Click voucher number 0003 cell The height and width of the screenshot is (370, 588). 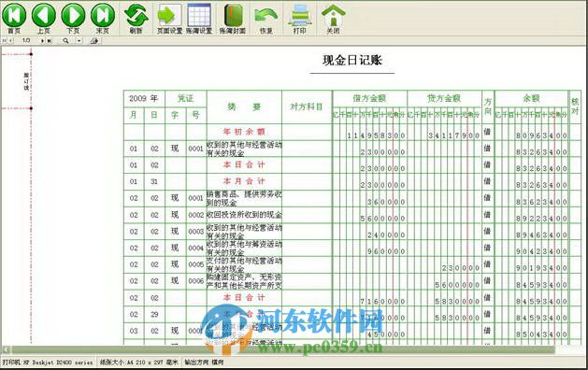tap(196, 232)
